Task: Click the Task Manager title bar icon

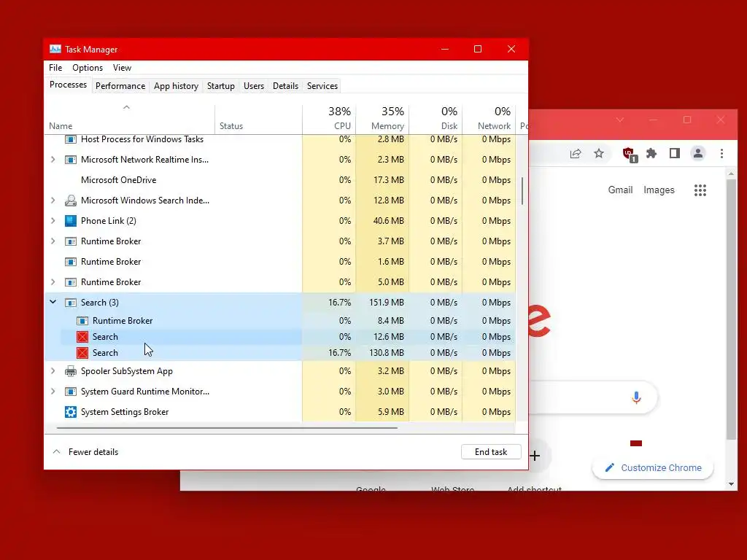Action: tap(55, 49)
